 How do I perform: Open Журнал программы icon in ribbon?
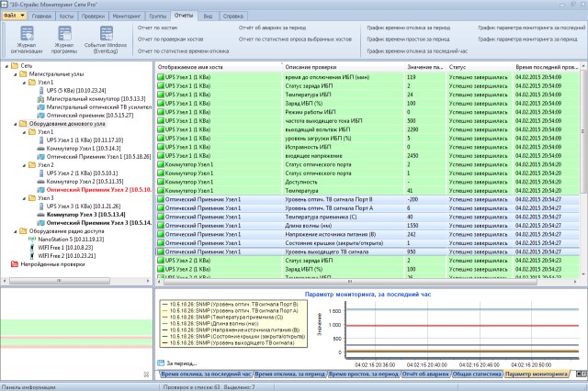64,33
